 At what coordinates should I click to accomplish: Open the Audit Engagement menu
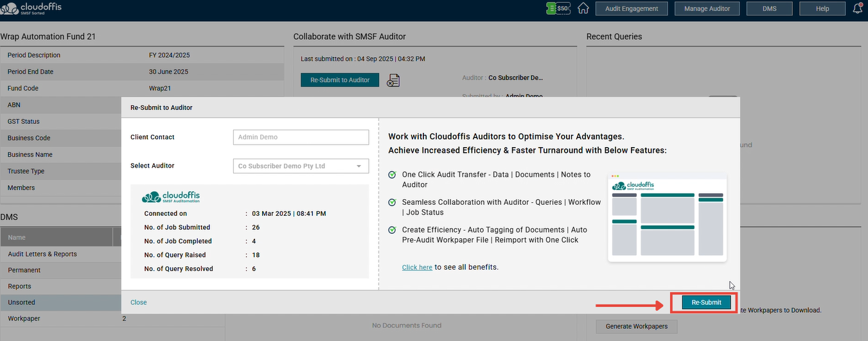click(x=632, y=8)
